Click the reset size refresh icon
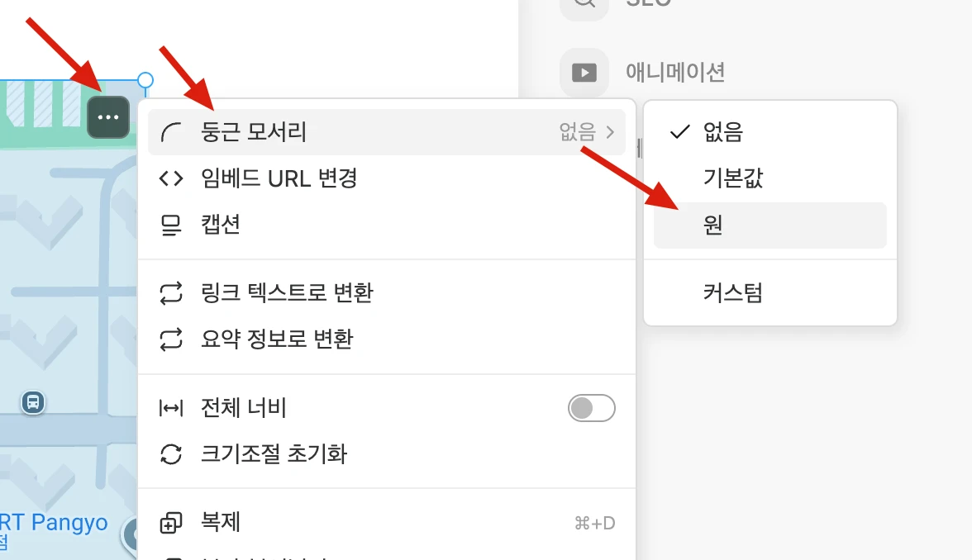The image size is (972, 560). click(x=170, y=454)
